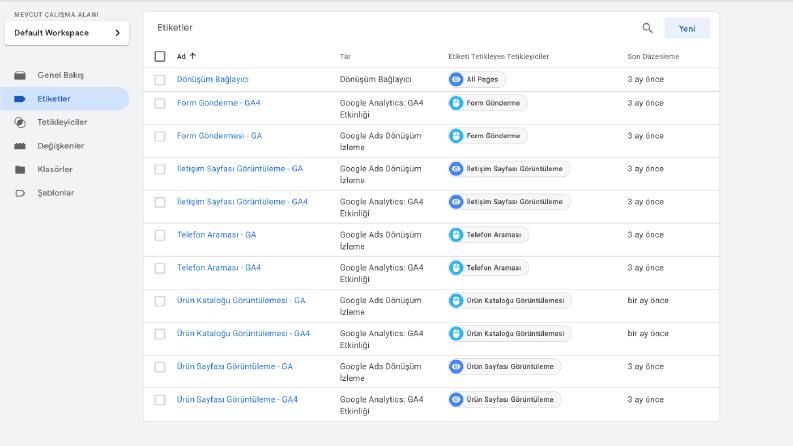Click the Son Düzenleme column header
The height and width of the screenshot is (446, 793).
[x=653, y=57]
